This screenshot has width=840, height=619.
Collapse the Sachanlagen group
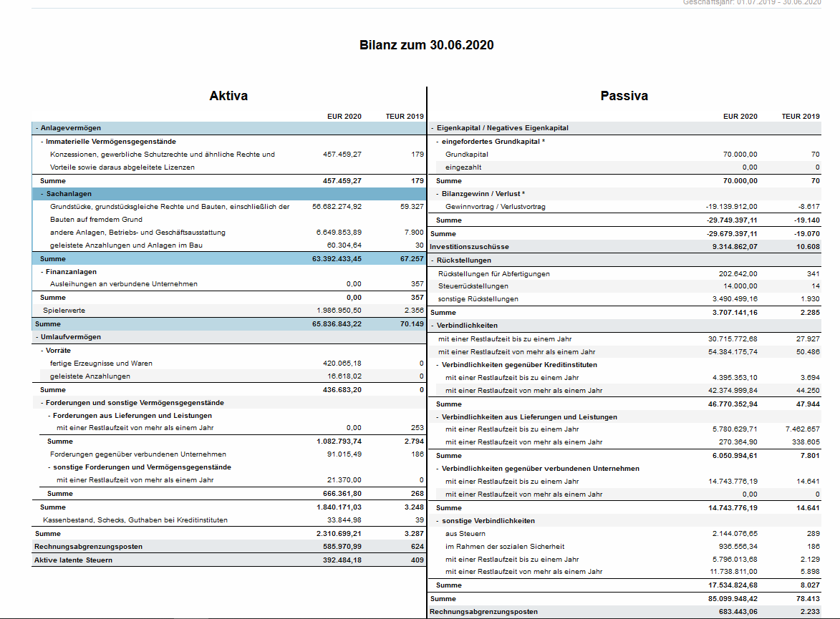(x=42, y=194)
